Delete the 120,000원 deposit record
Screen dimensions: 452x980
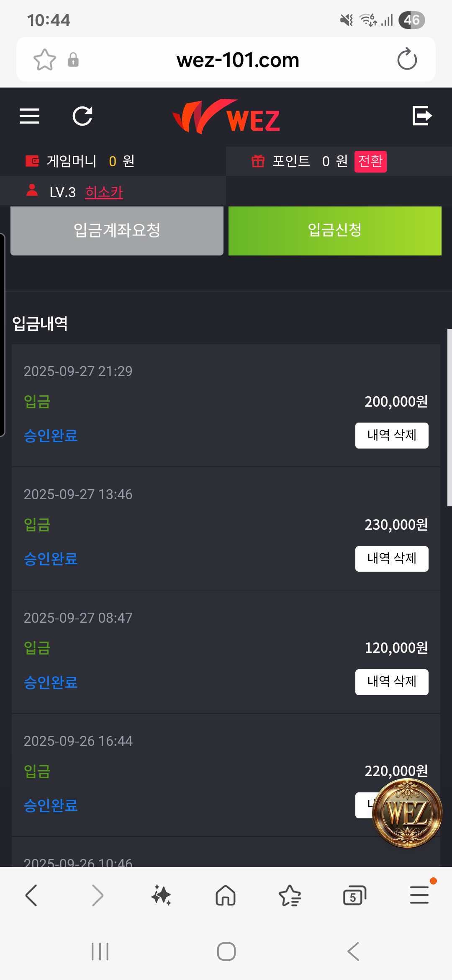[391, 682]
